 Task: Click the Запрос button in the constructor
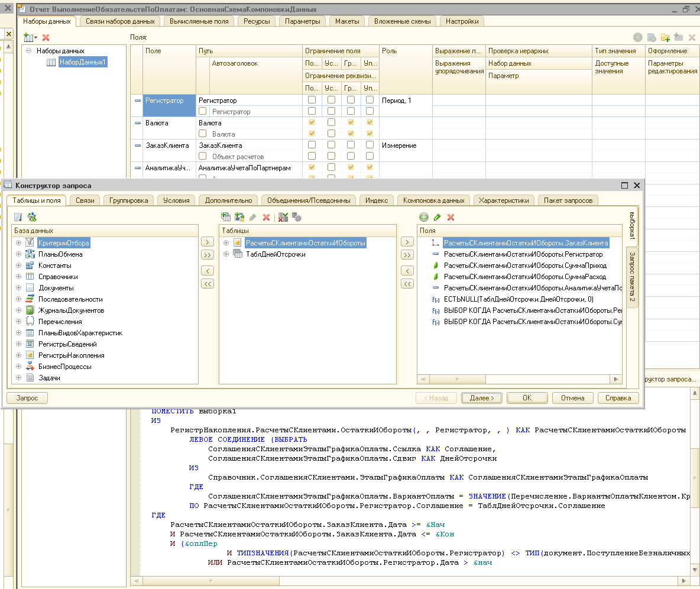pyautogui.click(x=27, y=398)
